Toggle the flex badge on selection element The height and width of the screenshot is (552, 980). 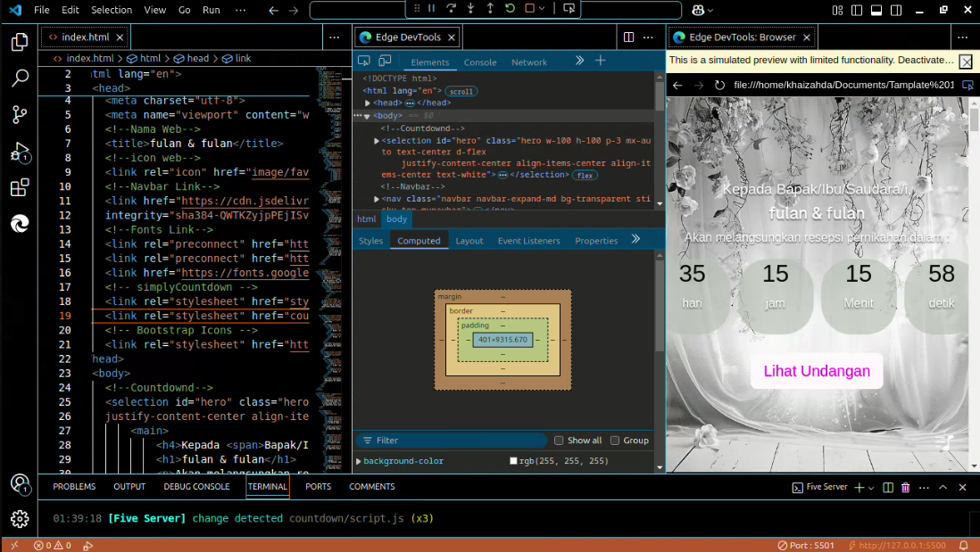click(585, 176)
